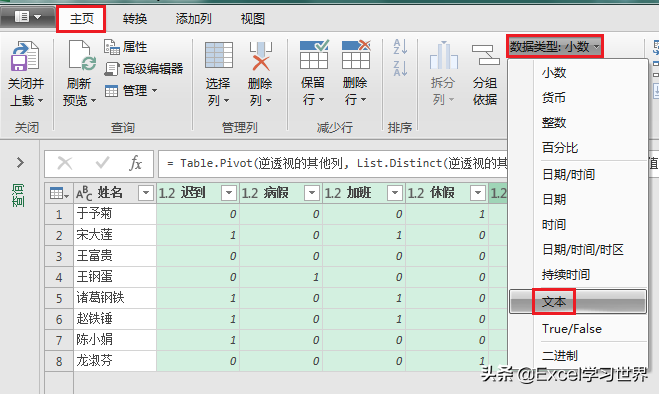Open 姓名 column filter dropdown
Screen dimensions: 659x394
tap(146, 193)
